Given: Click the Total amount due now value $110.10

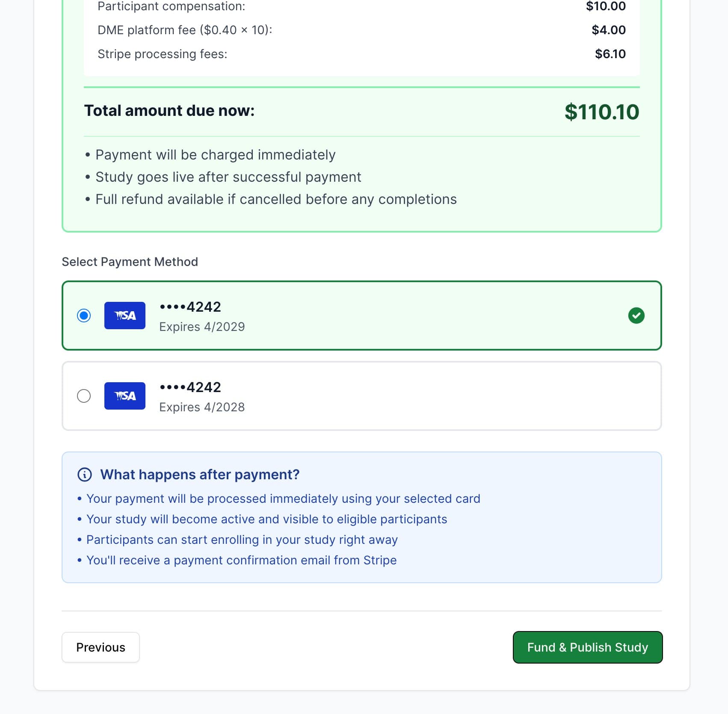Looking at the screenshot, I should (x=601, y=112).
